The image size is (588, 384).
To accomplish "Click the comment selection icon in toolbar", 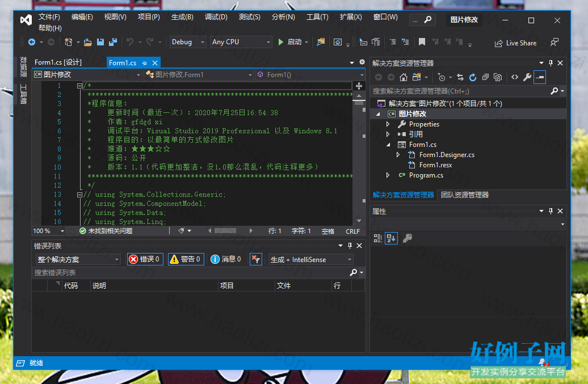I will click(393, 42).
